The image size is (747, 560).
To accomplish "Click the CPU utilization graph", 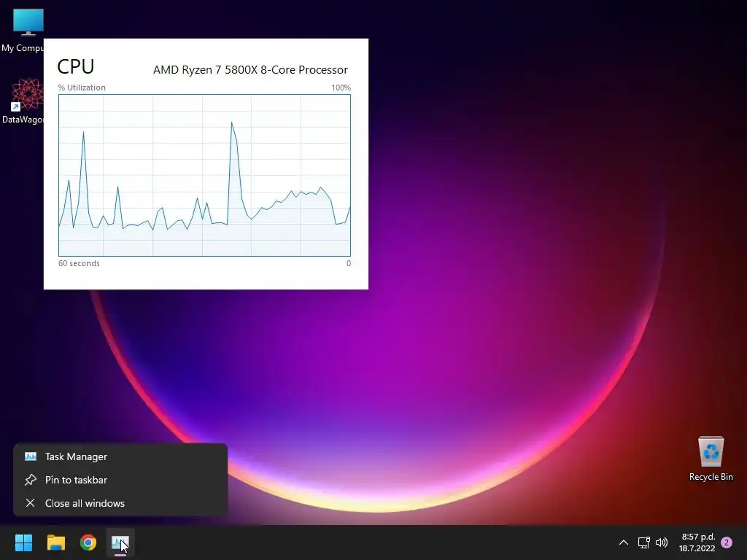I will point(204,175).
